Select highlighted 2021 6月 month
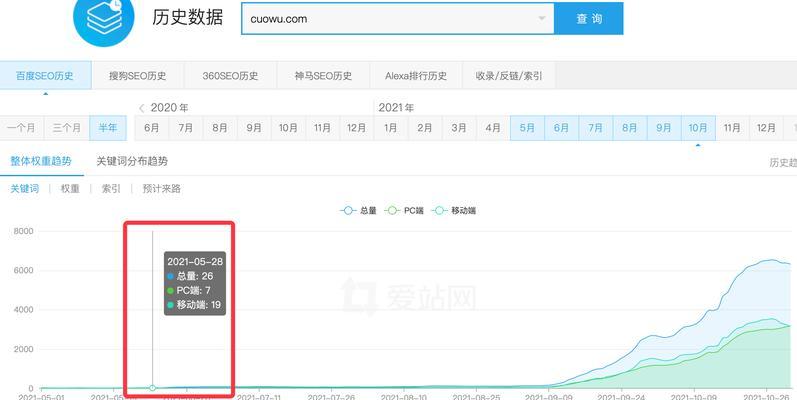This screenshot has width=797, height=400. (x=561, y=128)
